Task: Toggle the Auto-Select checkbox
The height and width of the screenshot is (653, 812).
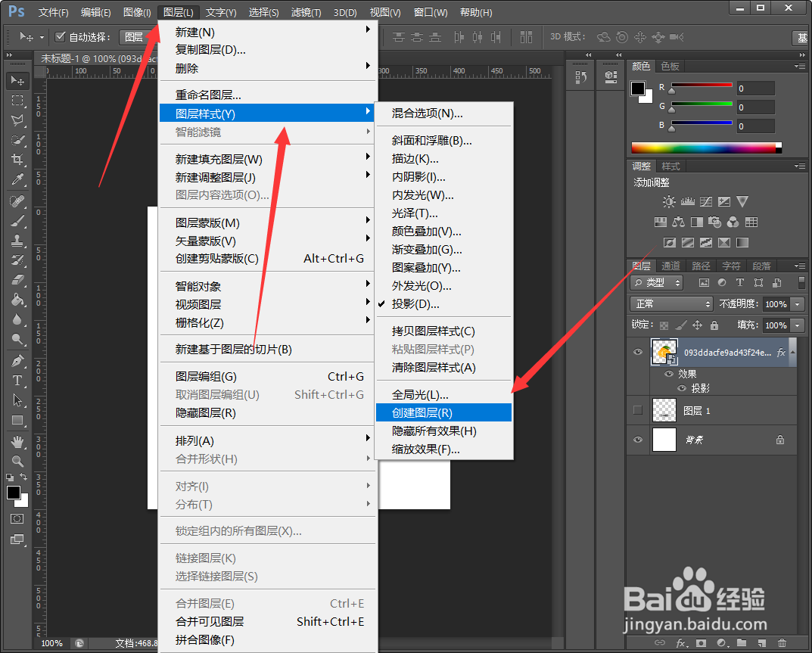Action: (60, 36)
